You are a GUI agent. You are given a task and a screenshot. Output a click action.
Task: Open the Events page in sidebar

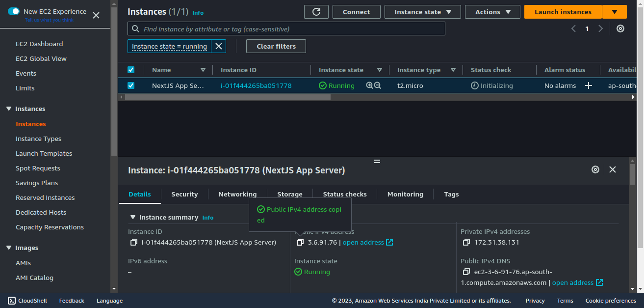point(26,73)
